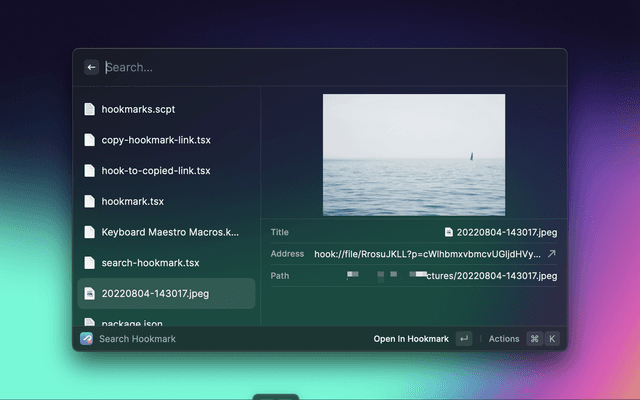Screen dimensions: 640x400
Task: Open the hook:// address external link arrow
Action: (x=551, y=254)
